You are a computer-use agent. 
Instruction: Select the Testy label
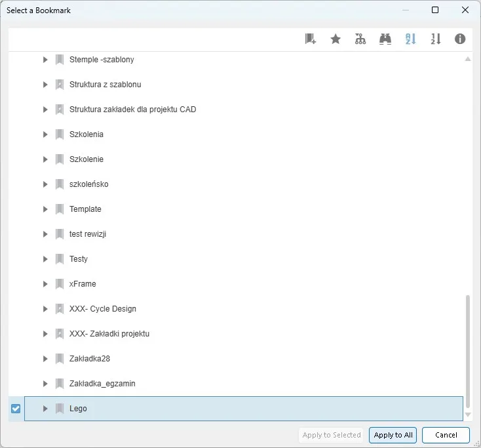(x=79, y=259)
